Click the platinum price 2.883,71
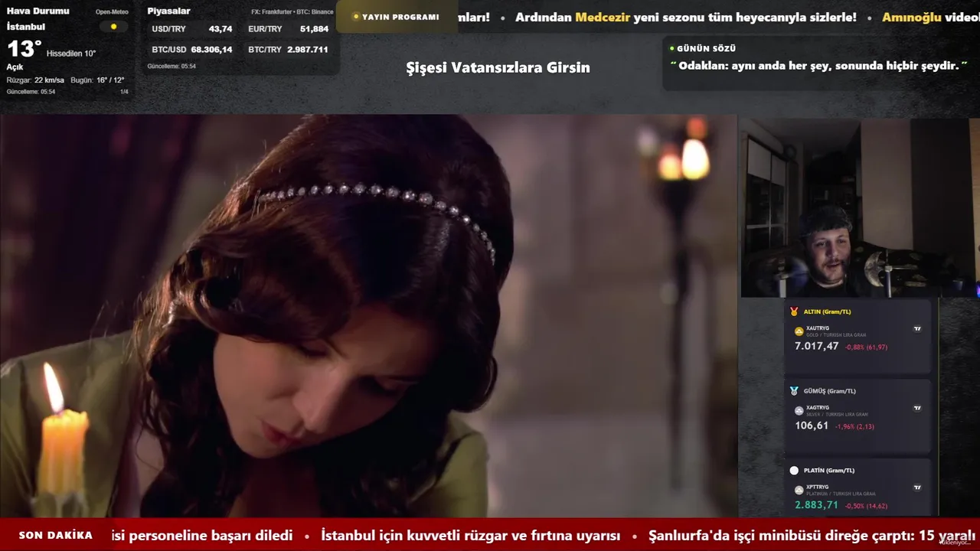Image resolution: width=980 pixels, height=551 pixels. coord(816,505)
